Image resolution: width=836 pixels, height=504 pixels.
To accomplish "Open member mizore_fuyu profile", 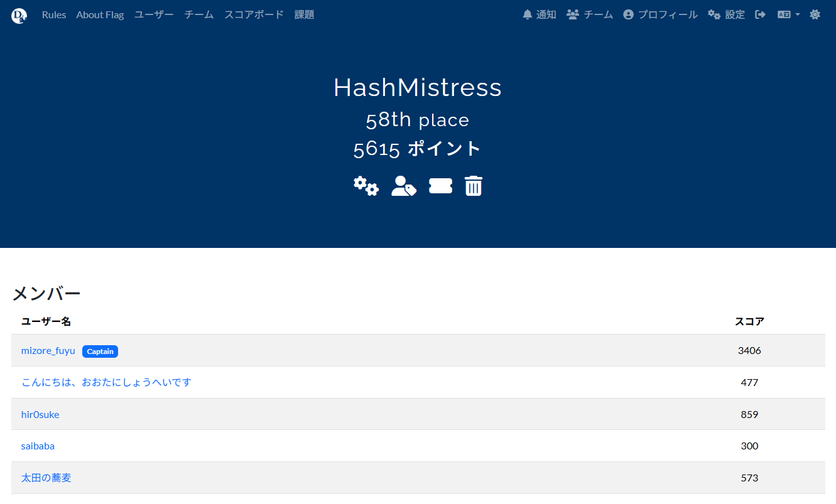I will (x=48, y=351).
